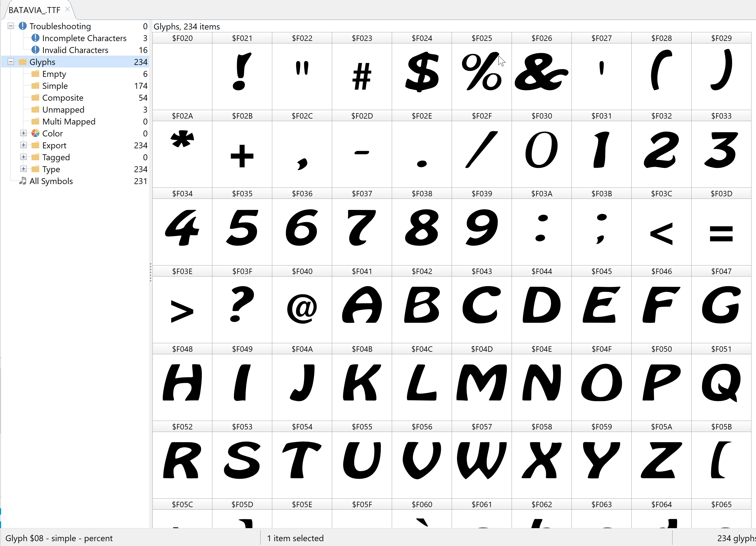
Task: Expand the Type tree node
Action: 23,169
